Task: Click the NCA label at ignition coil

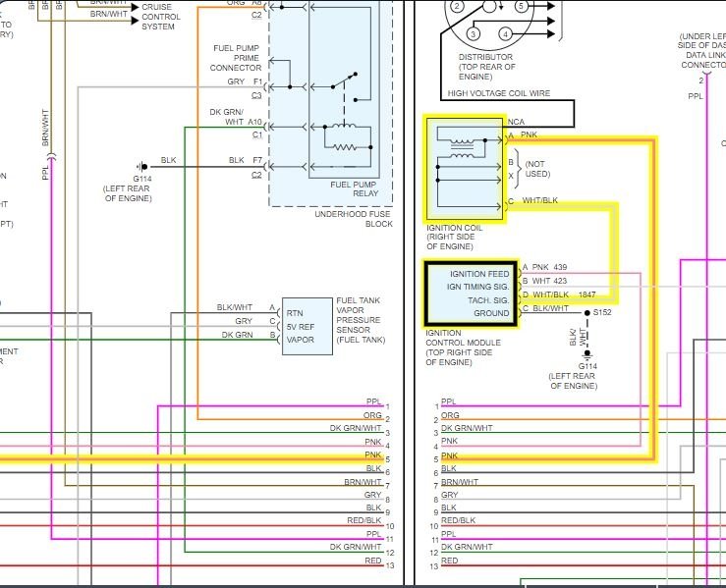Action: click(x=516, y=122)
